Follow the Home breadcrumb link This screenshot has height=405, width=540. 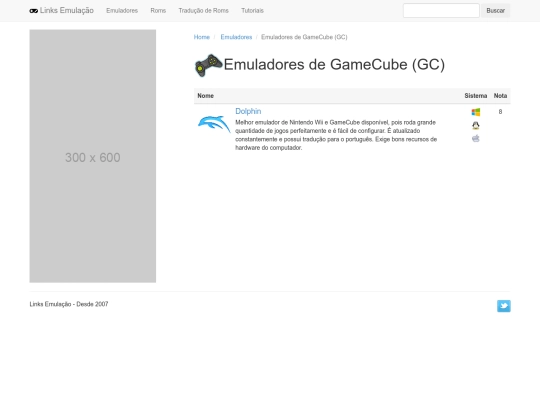point(202,37)
